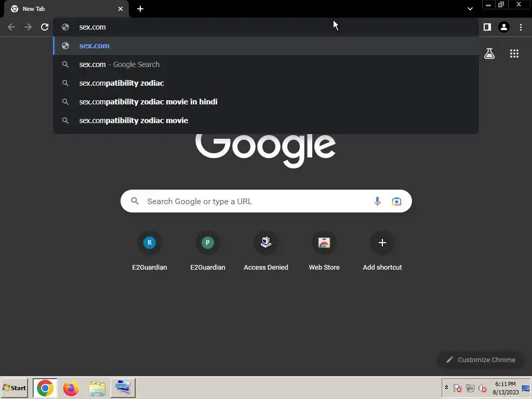Click the reload page icon
Image resolution: width=532 pixels, height=399 pixels.
[45, 27]
